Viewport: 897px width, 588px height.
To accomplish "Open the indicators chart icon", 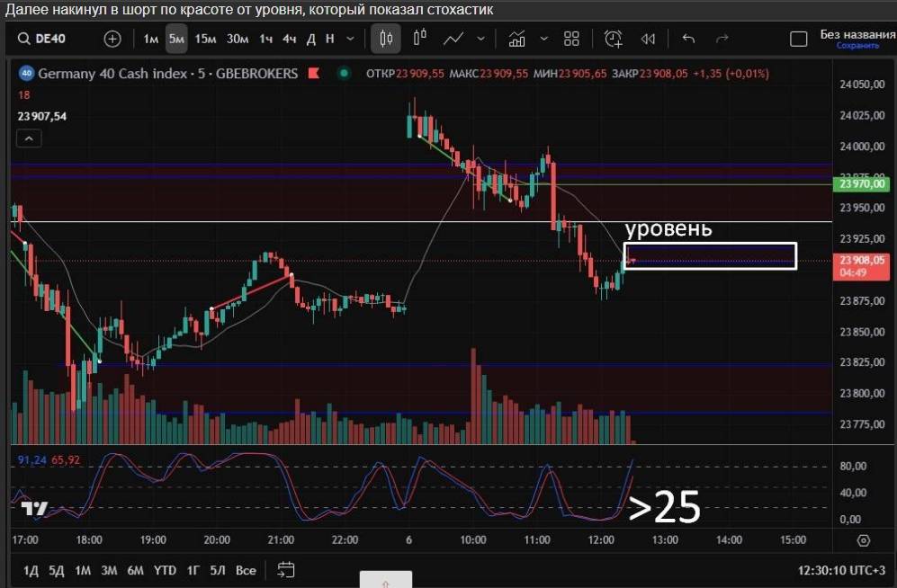I will pos(517,39).
